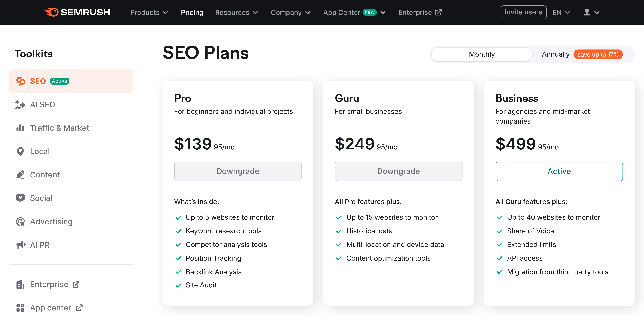The image size is (644, 320).
Task: Select the Advertising target cursor icon
Action: tap(20, 222)
